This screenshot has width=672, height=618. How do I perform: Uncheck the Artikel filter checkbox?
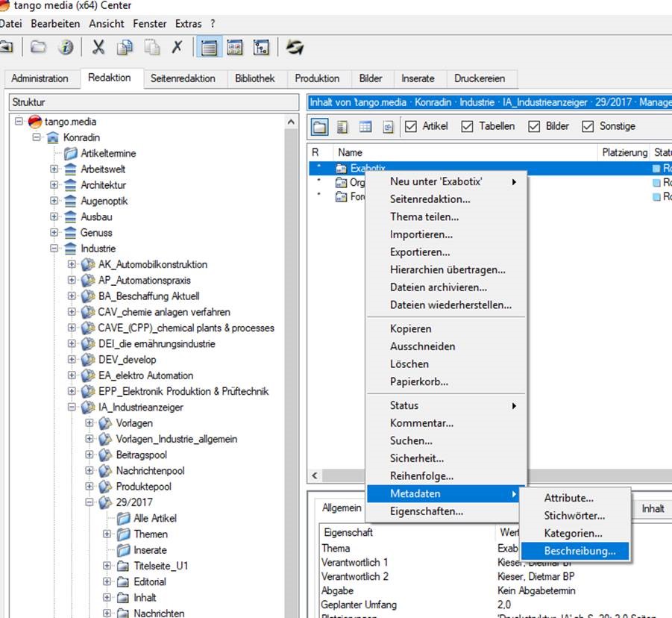[410, 127]
